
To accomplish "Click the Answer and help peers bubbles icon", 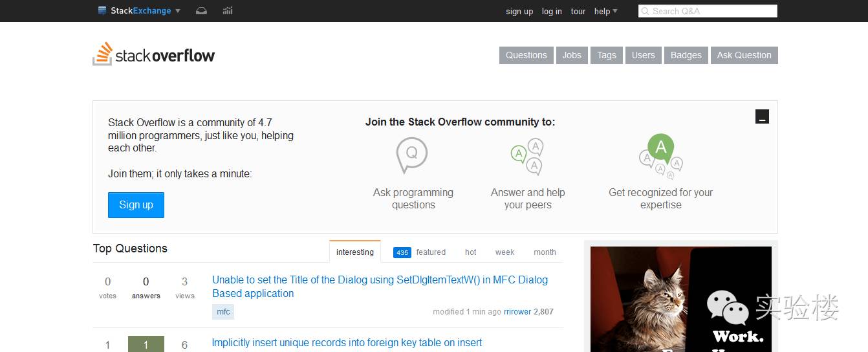I will (527, 156).
